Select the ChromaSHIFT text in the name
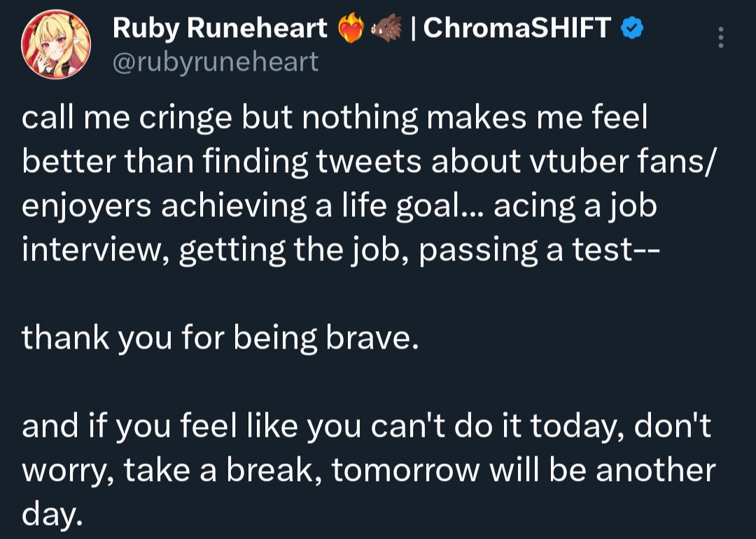Image resolution: width=756 pixels, height=539 pixels. [x=517, y=28]
